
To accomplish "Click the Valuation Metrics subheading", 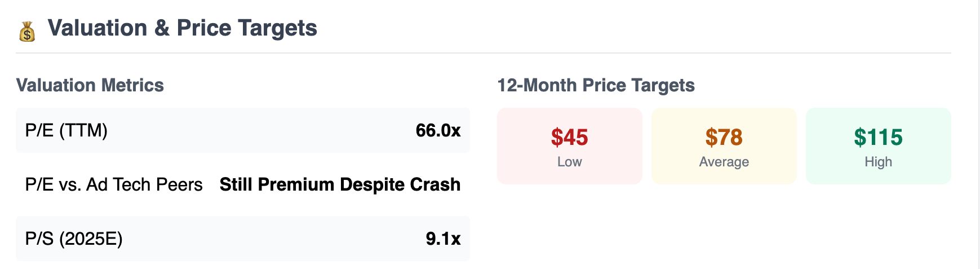I will [90, 85].
